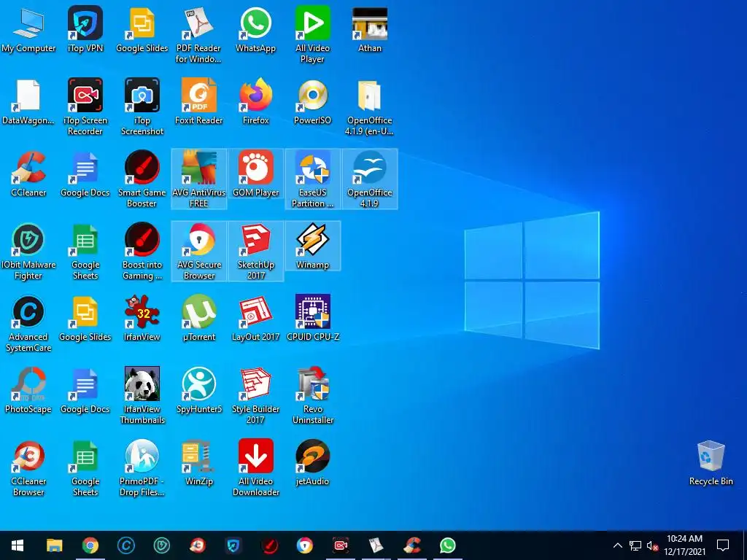Click the iTop Screenshot shortcut
747x560 pixels.
[142, 108]
